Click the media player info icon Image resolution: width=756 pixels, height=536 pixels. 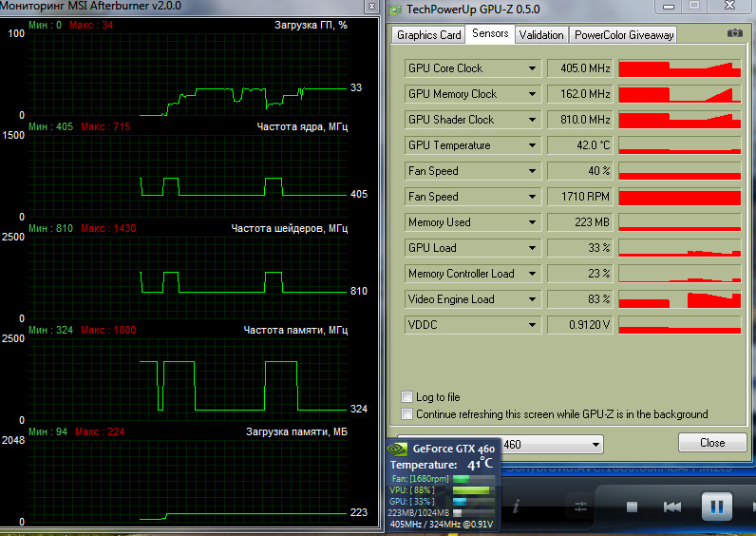point(516,507)
